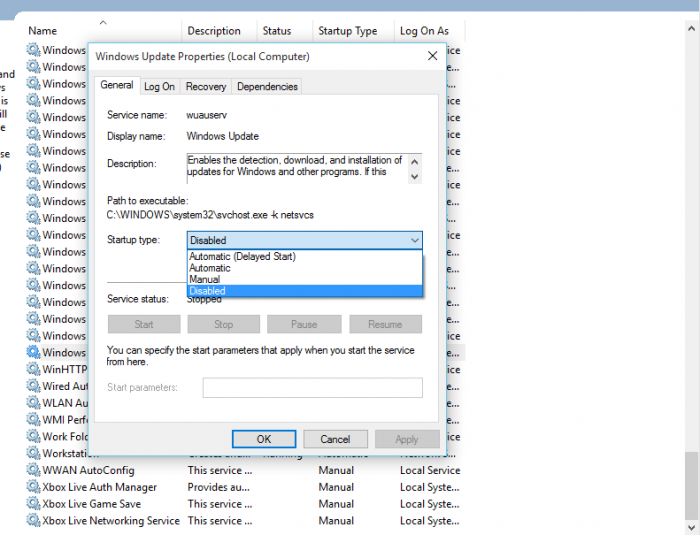Choose highlighted Disabled option in list
Viewport: 700px width, 535px height.
304,291
